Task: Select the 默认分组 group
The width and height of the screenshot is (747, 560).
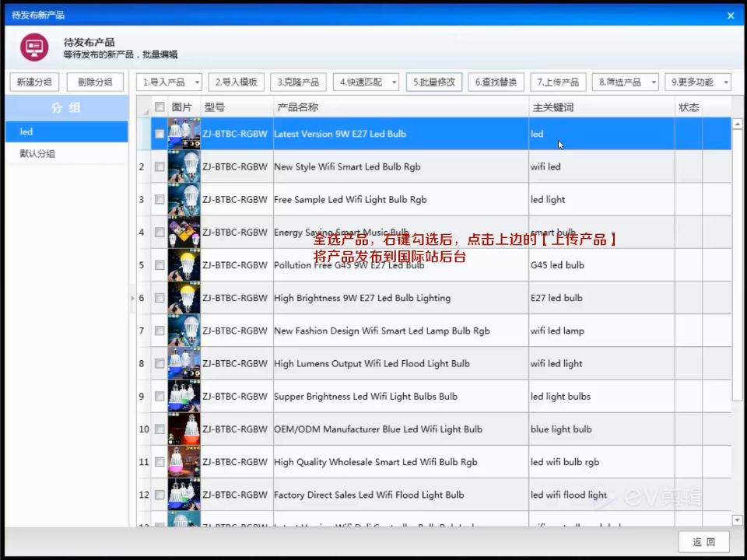Action: [67, 153]
